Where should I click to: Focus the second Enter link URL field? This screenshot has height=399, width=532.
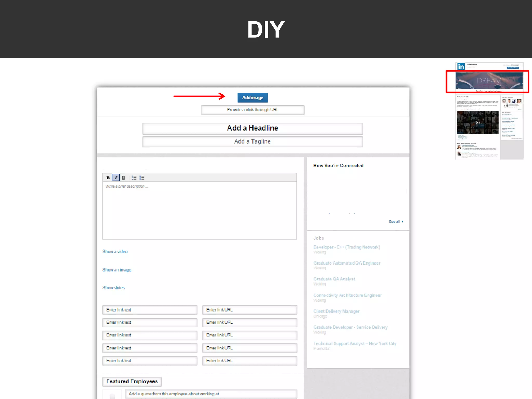pyautogui.click(x=250, y=322)
